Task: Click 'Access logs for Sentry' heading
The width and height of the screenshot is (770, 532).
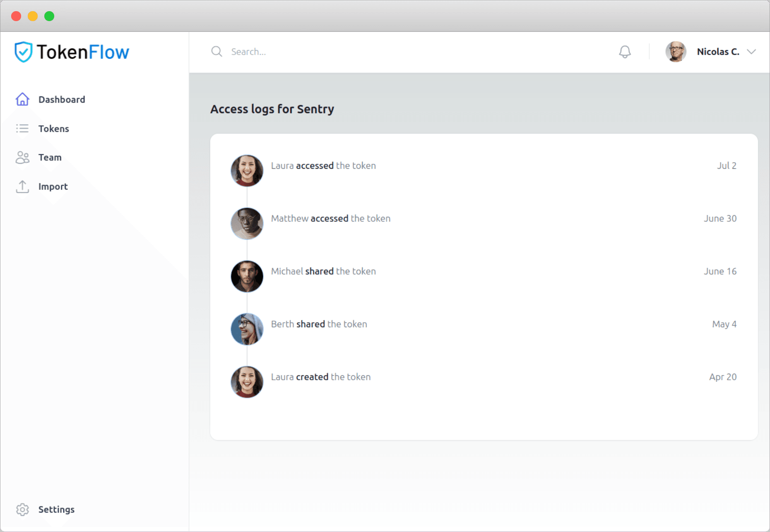Action: [272, 109]
